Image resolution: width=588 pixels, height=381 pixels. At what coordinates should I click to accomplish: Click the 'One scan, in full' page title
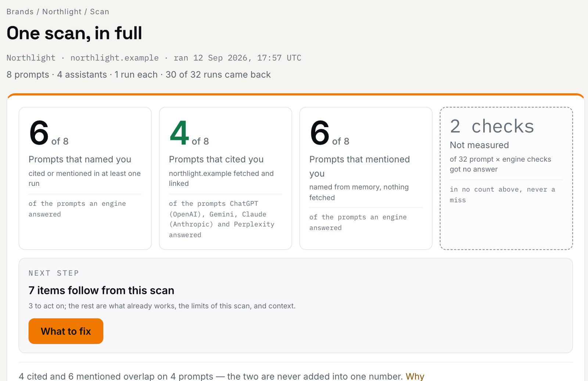pyautogui.click(x=74, y=33)
